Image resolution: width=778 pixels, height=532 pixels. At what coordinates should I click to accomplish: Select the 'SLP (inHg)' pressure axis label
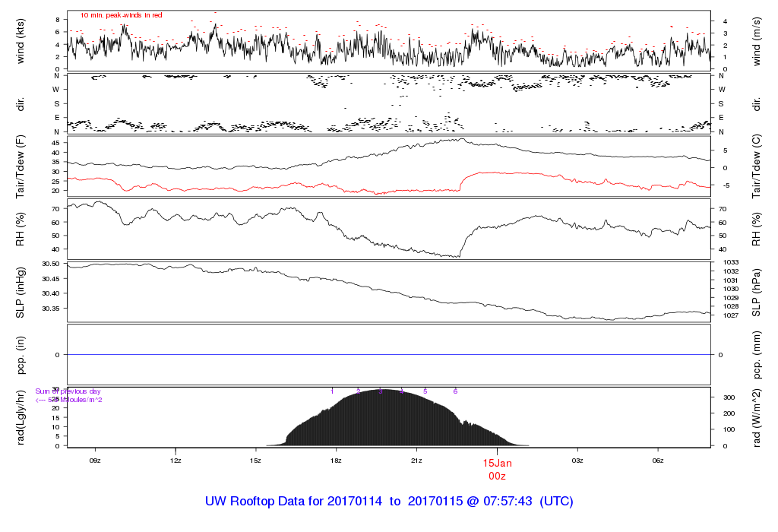coord(21,290)
